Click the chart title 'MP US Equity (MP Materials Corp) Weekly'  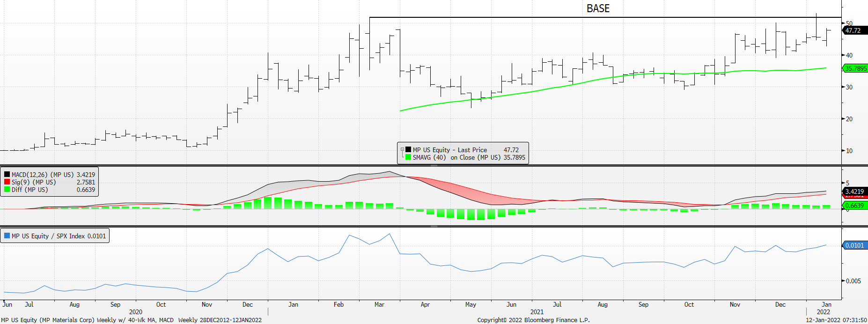pyautogui.click(x=59, y=320)
